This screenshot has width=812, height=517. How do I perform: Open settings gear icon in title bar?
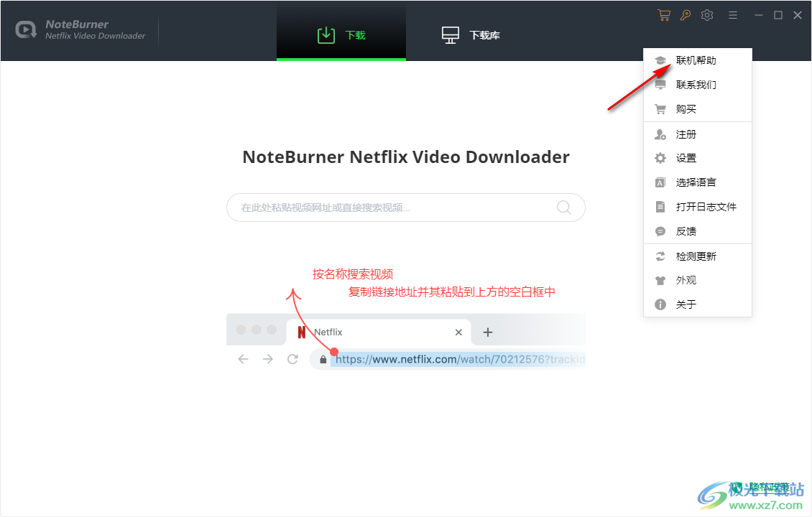coord(707,15)
